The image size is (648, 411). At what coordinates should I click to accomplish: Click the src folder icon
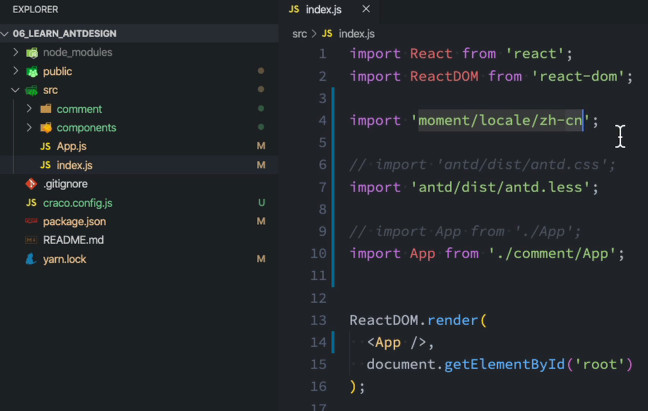pyautogui.click(x=31, y=90)
